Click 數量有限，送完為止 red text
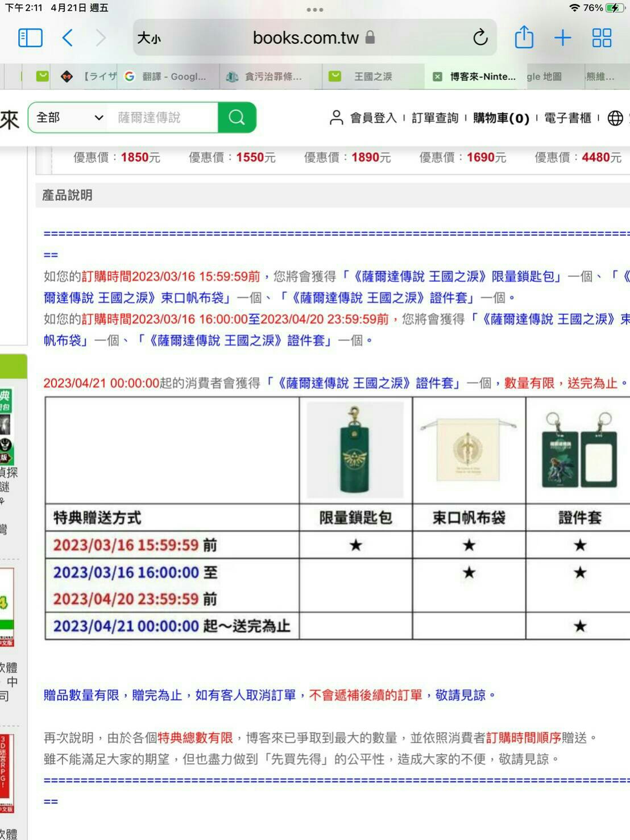This screenshot has height=840, width=630. pyautogui.click(x=560, y=383)
